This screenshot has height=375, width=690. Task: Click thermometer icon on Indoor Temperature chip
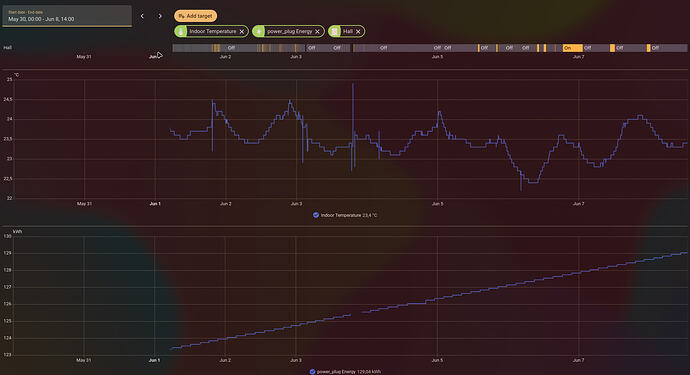click(181, 31)
